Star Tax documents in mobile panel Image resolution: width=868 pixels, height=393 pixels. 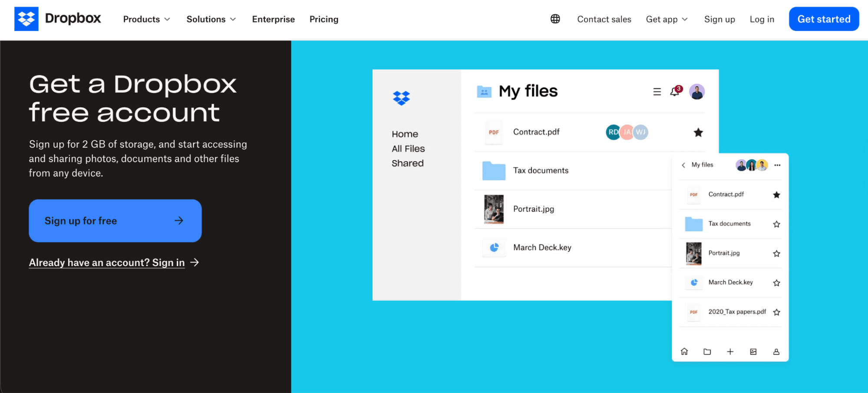point(776,224)
